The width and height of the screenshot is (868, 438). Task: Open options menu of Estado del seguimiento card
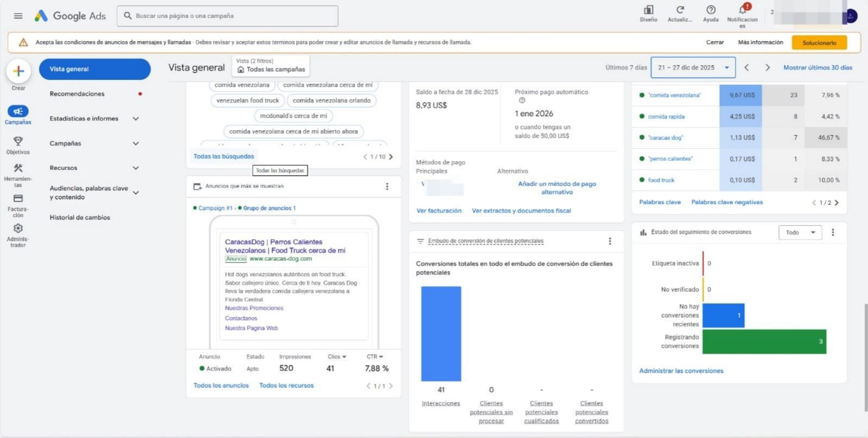[x=833, y=232]
